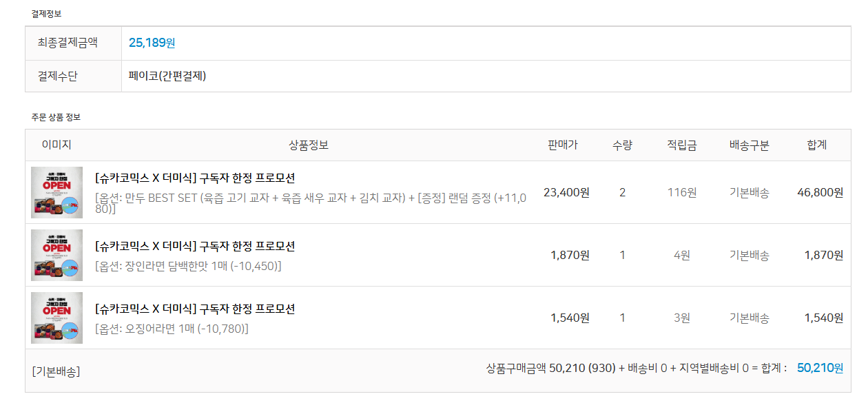
Task: Click the 상품정보 column header
Action: [x=308, y=145]
